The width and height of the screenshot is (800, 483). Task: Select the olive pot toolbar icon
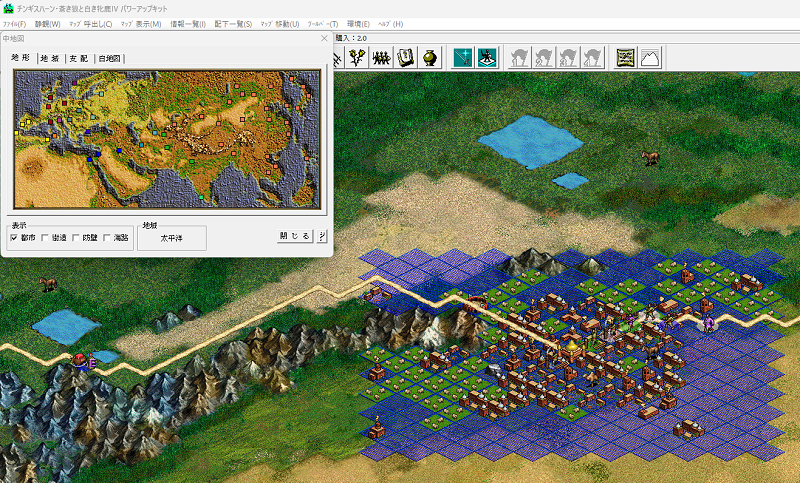430,57
